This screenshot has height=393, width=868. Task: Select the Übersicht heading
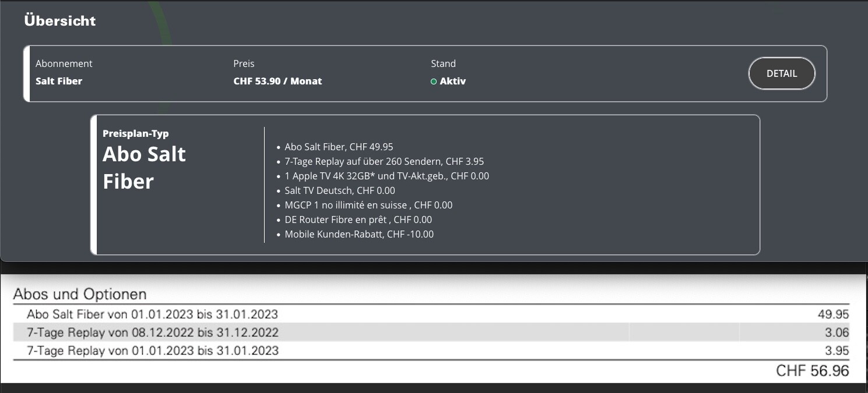pyautogui.click(x=60, y=20)
